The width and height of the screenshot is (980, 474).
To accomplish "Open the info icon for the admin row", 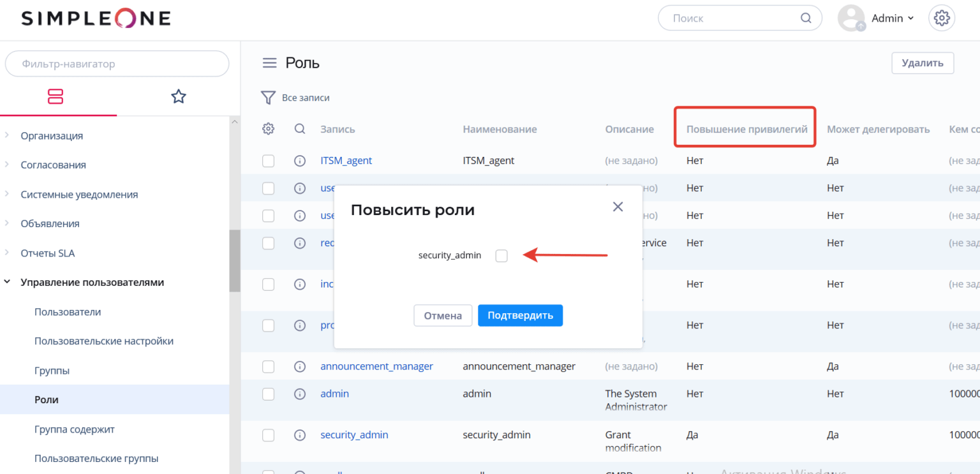I will pos(300,394).
